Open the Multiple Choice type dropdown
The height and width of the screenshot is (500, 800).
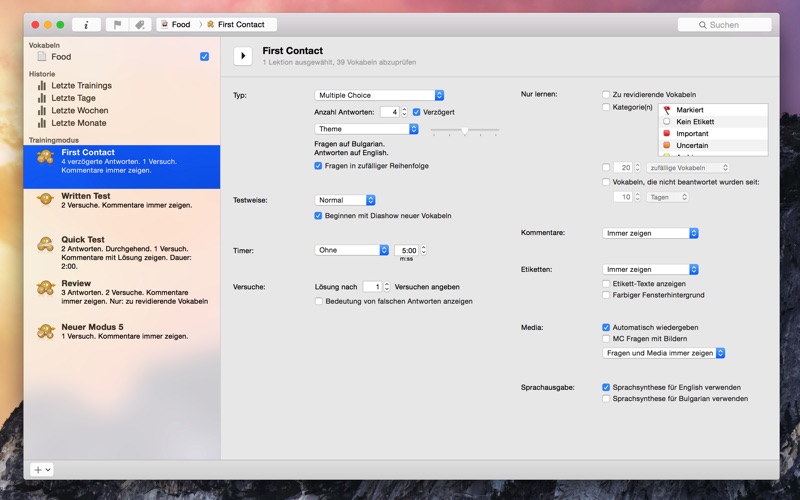click(379, 95)
